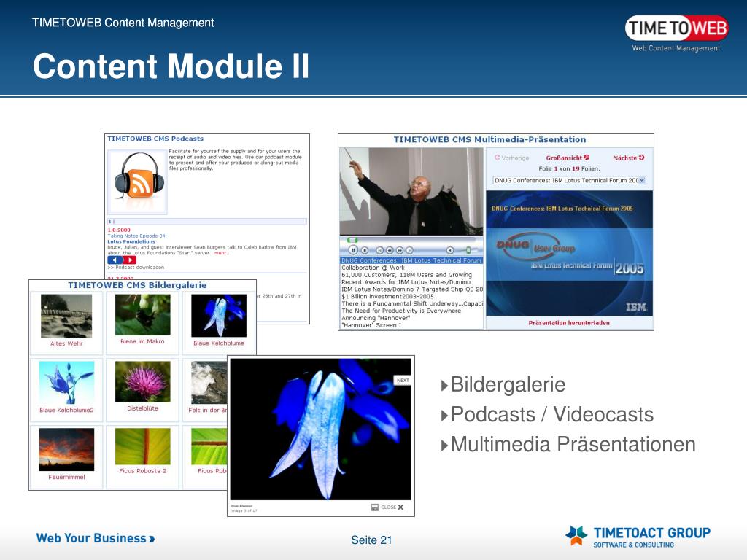Skip to the next track in the media player
This screenshot has width=747, height=560.
coord(410,250)
